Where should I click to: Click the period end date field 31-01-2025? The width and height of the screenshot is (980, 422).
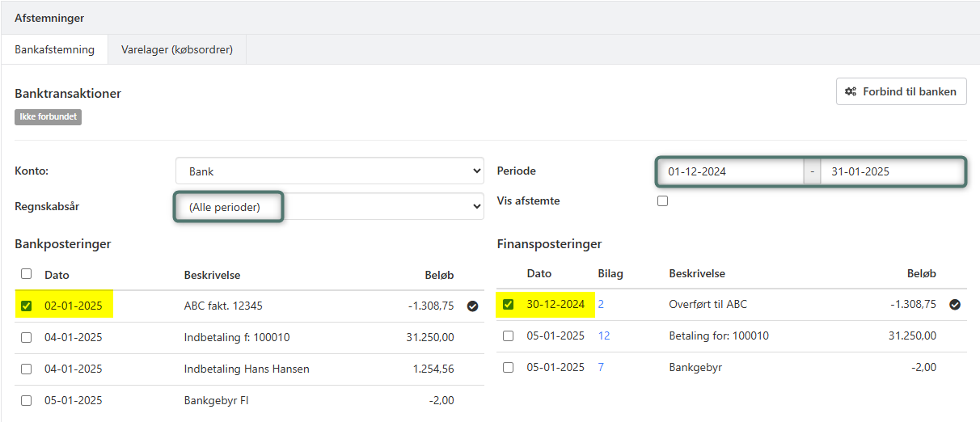click(x=891, y=171)
